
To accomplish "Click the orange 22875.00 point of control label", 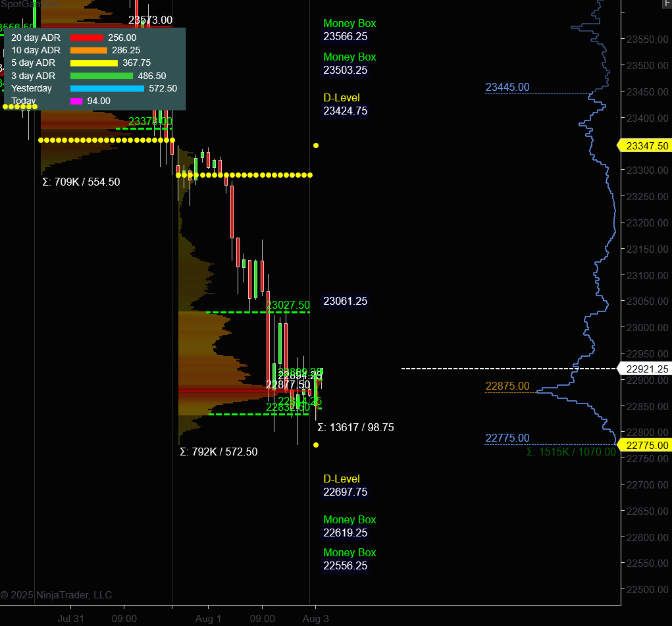I will pos(507,386).
